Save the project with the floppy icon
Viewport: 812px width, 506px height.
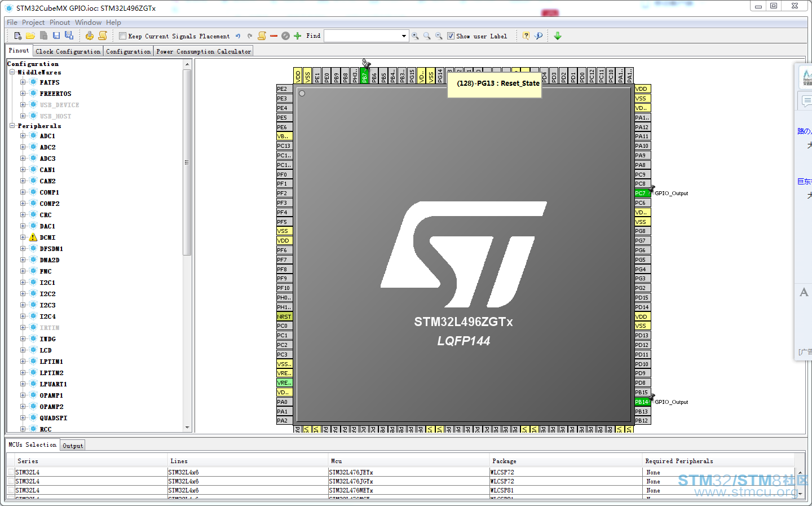tap(56, 36)
